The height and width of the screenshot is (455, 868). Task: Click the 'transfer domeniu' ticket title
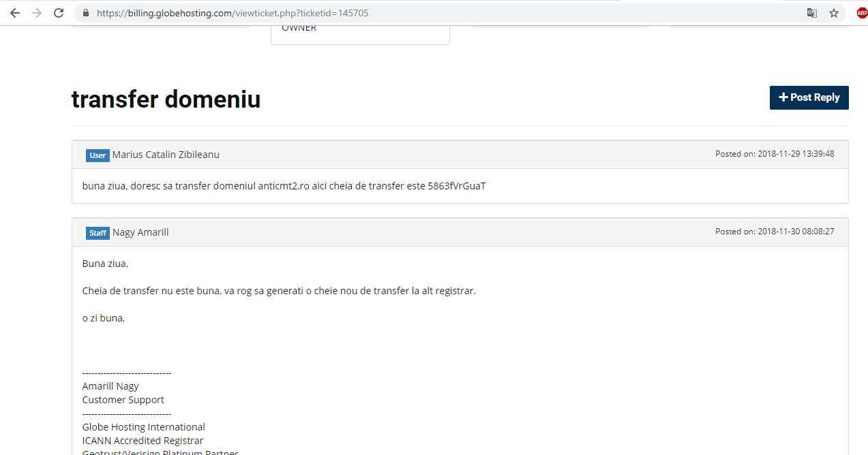point(166,99)
